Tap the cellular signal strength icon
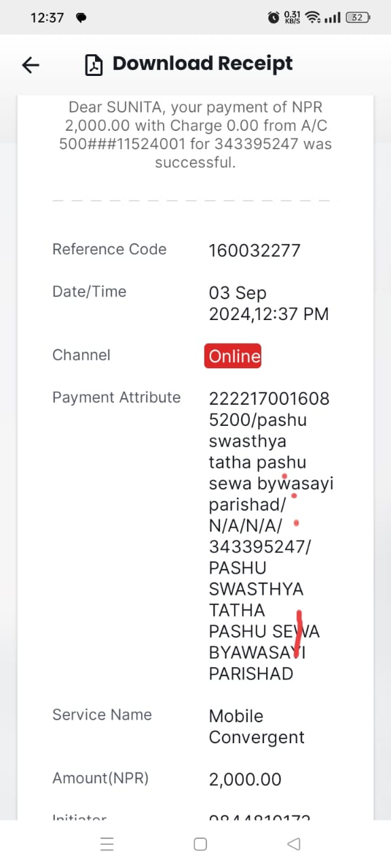 click(x=333, y=18)
